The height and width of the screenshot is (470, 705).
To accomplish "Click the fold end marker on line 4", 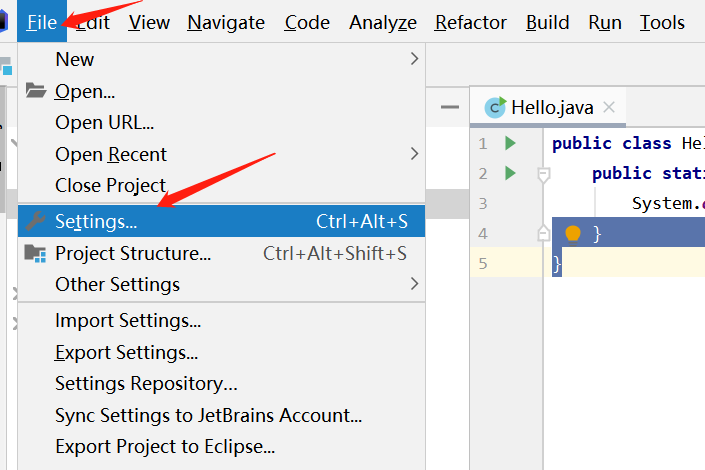I will tap(544, 233).
